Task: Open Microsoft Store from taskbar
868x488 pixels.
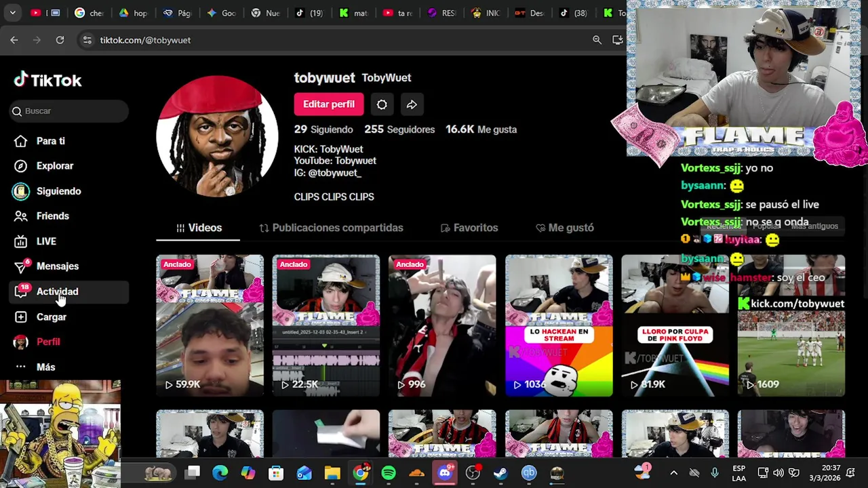Action: (x=276, y=472)
